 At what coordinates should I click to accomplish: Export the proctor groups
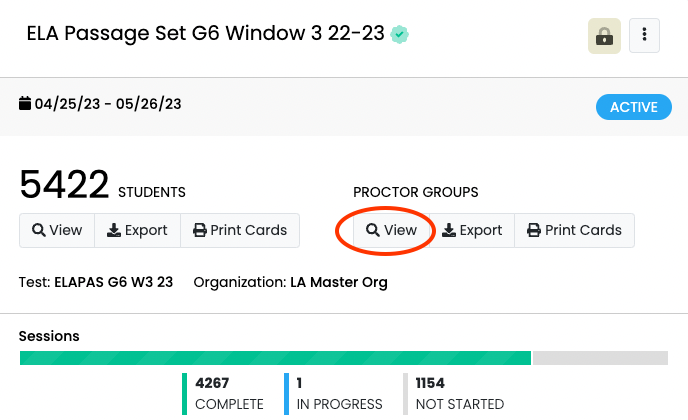tap(472, 230)
